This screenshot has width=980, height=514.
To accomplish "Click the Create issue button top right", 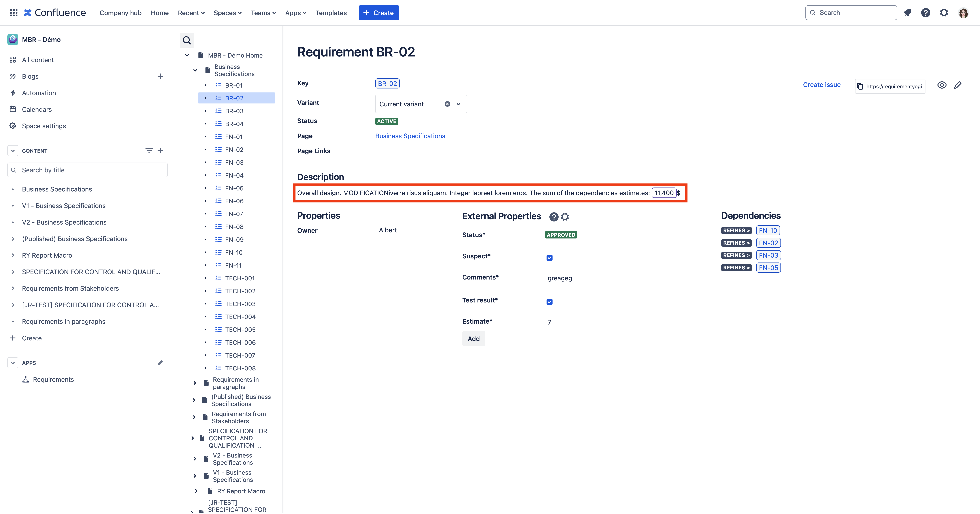I will point(822,84).
